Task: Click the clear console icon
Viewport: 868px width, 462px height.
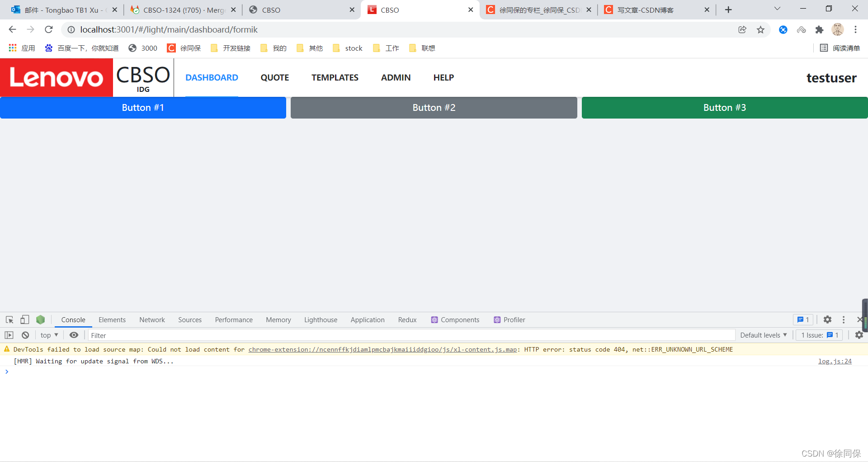Action: tap(25, 335)
